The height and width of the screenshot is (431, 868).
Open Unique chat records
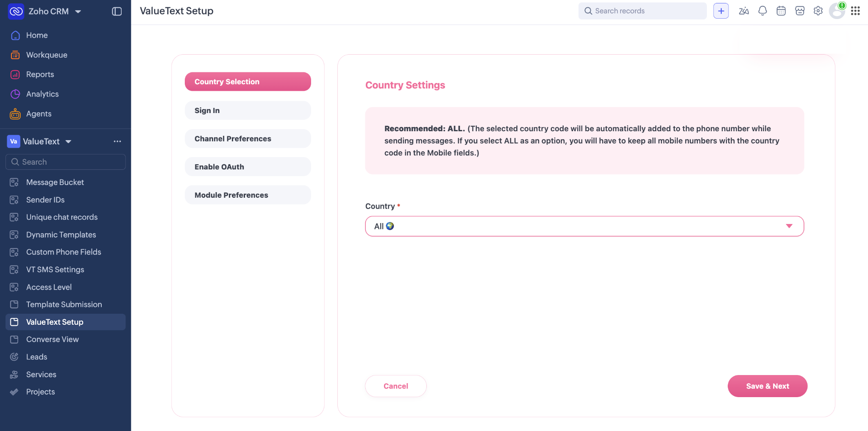[66, 217]
